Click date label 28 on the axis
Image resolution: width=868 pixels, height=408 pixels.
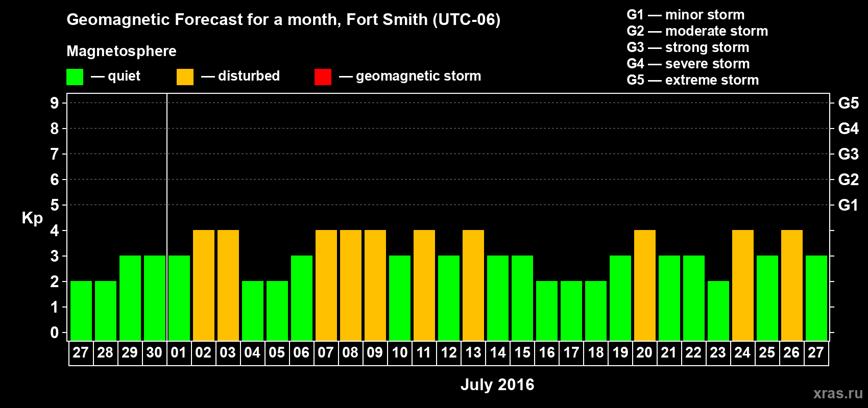tap(105, 353)
